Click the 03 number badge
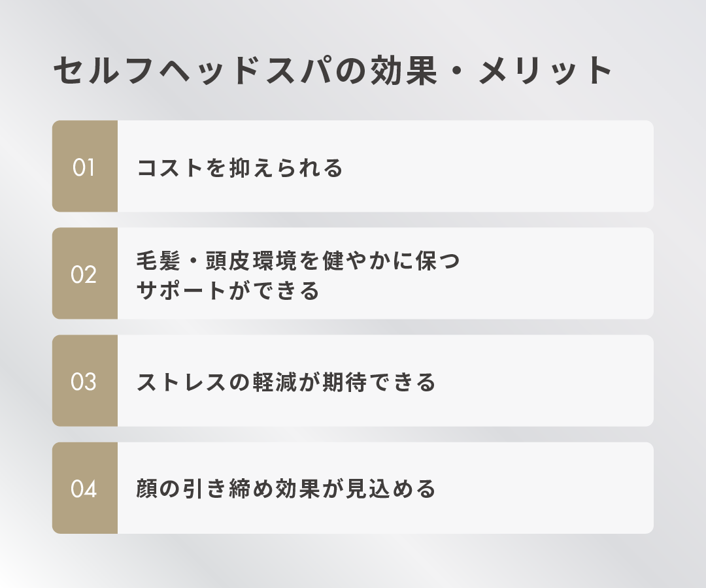This screenshot has width=706, height=588. point(84,381)
